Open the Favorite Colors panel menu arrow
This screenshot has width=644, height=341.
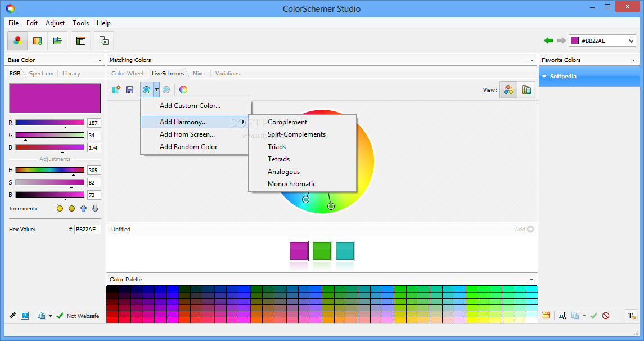pos(633,60)
